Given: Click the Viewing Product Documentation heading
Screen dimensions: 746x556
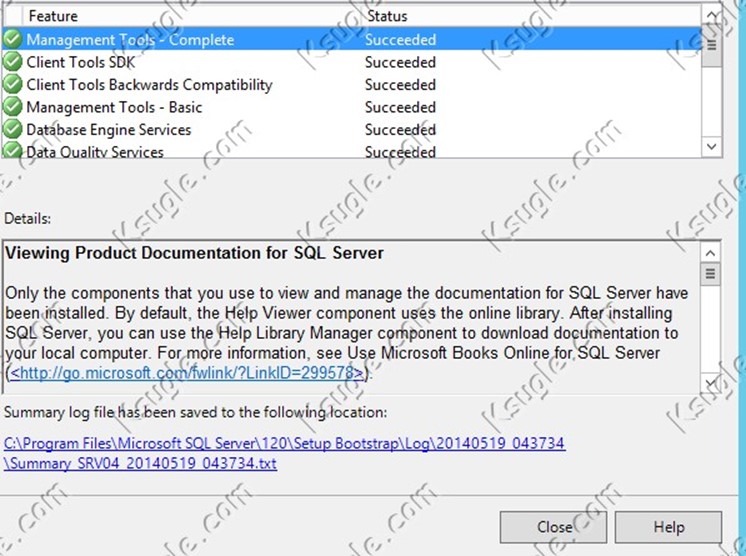Looking at the screenshot, I should [x=194, y=253].
